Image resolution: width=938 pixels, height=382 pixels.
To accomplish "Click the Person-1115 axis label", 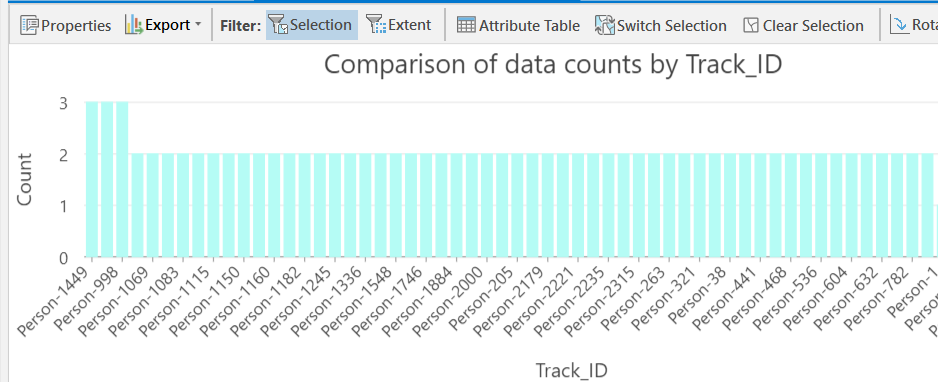I will [x=175, y=302].
